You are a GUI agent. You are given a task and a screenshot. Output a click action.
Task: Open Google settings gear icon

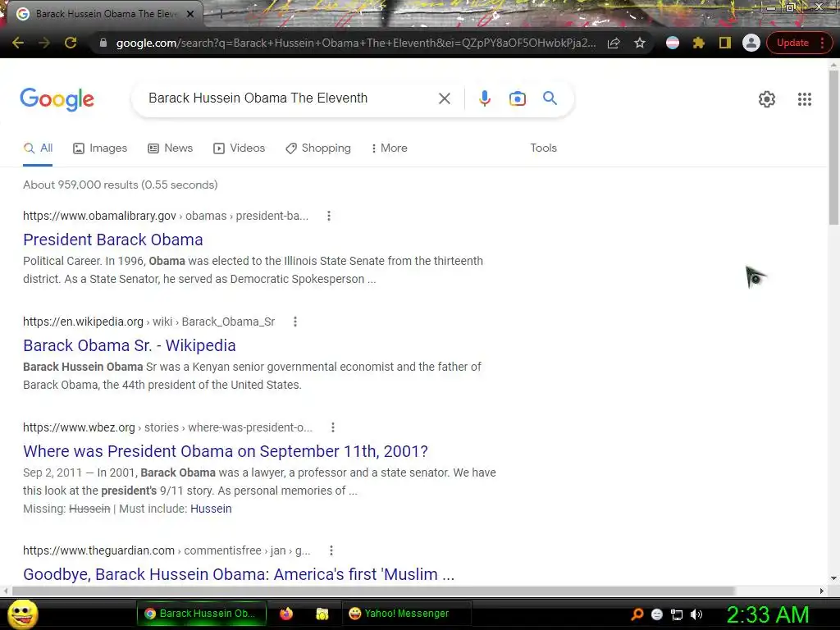pos(767,99)
